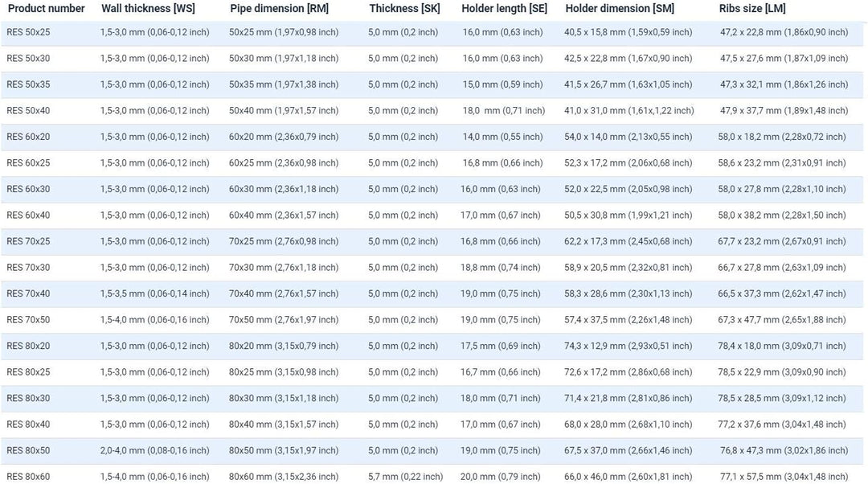Click thickness 5,7 mm (0,22 inch) cell
The image size is (868, 484).
[x=406, y=476]
